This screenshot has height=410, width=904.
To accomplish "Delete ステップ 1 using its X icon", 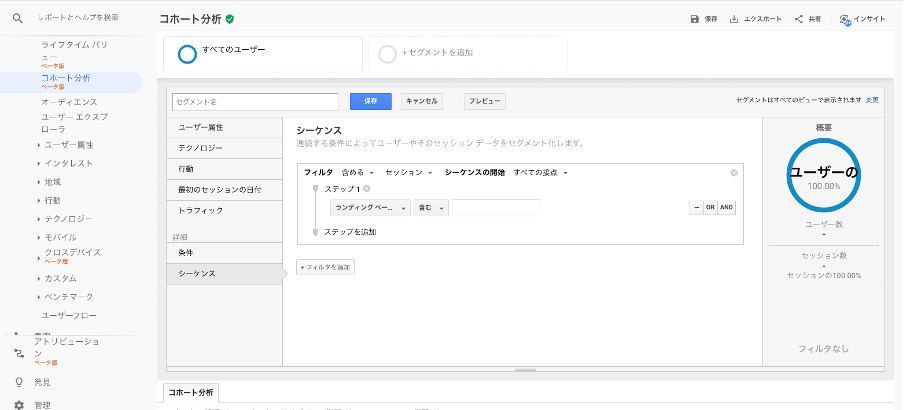I will 366,188.
